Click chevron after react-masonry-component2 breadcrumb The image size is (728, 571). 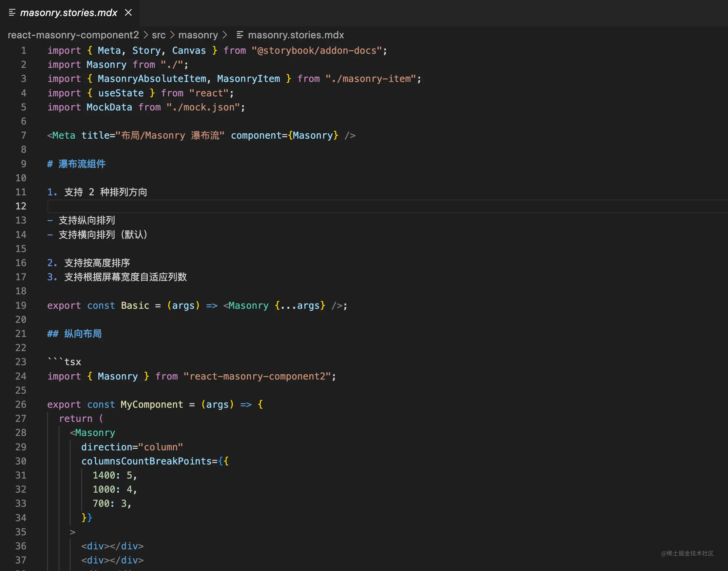click(146, 35)
